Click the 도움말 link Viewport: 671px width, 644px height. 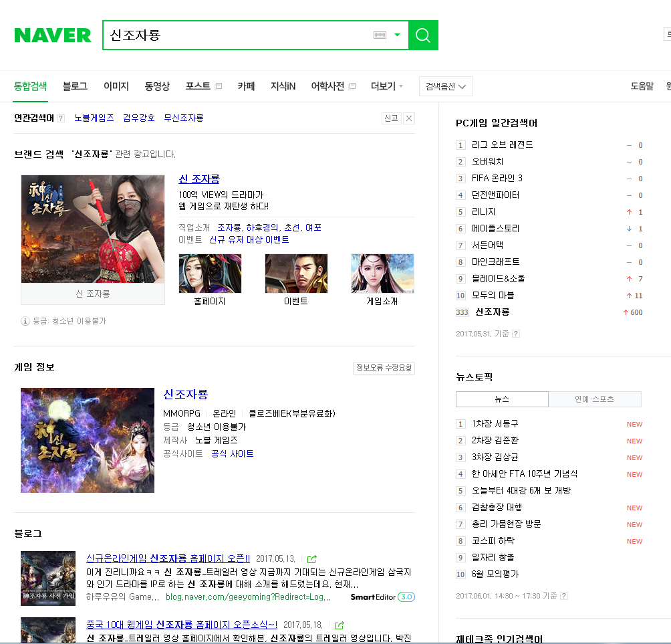point(642,86)
